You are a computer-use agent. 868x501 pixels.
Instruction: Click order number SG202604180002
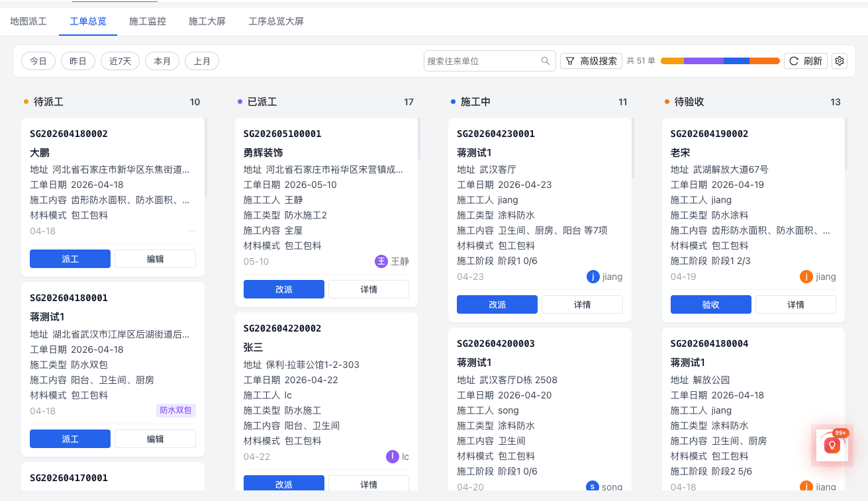[69, 134]
